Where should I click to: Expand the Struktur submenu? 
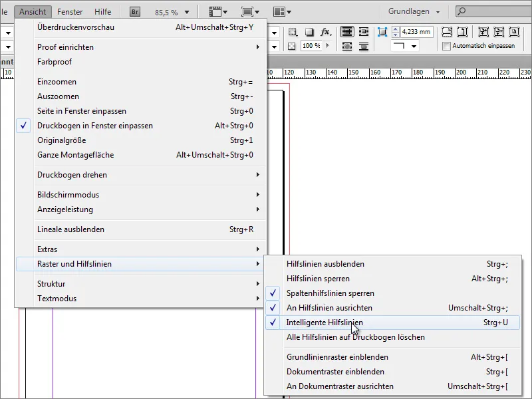[x=140, y=284]
